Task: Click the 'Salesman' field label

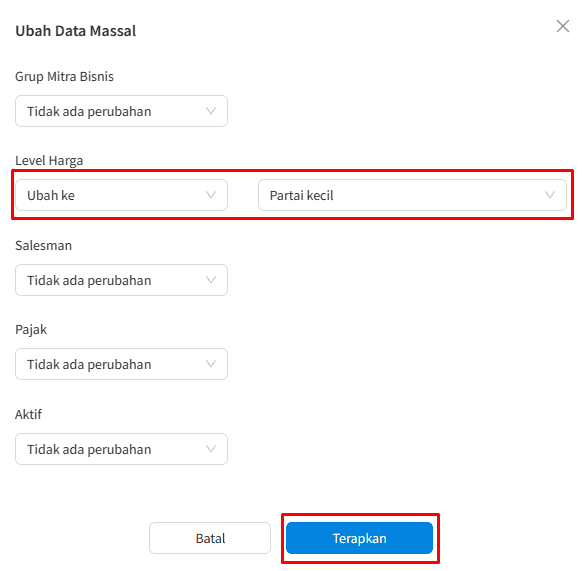Action: click(x=44, y=245)
